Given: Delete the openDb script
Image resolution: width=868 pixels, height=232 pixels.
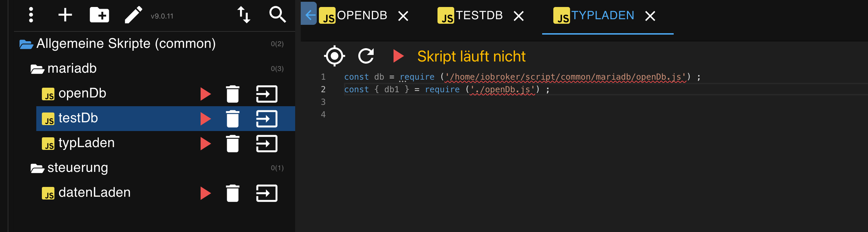Looking at the screenshot, I should tap(232, 94).
